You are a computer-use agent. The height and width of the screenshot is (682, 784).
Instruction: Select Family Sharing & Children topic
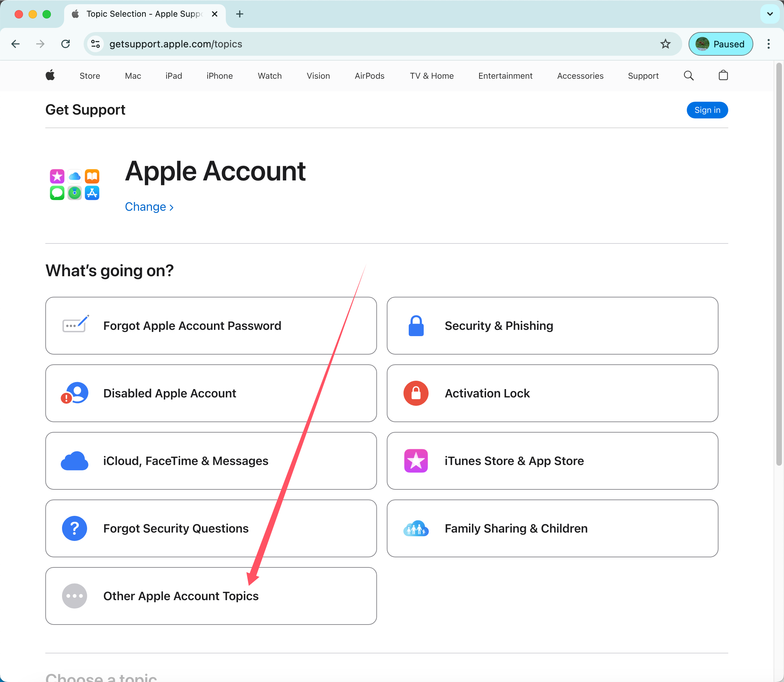tap(553, 529)
